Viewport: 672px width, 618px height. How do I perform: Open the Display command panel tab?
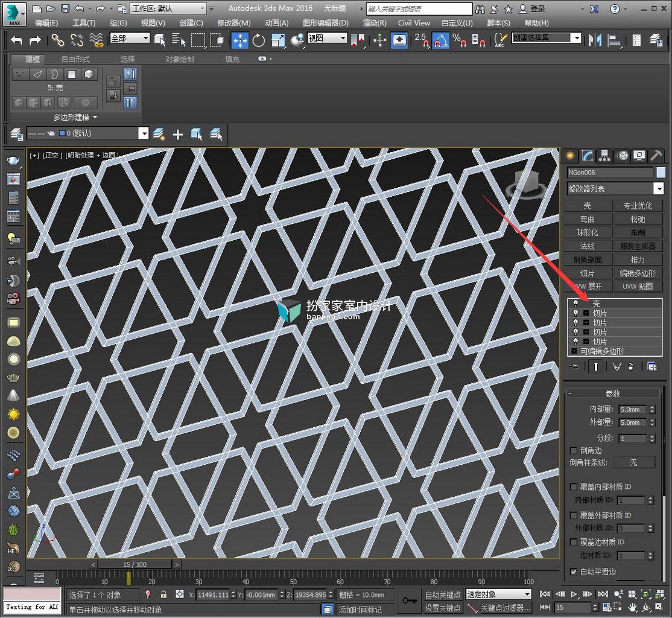point(639,156)
